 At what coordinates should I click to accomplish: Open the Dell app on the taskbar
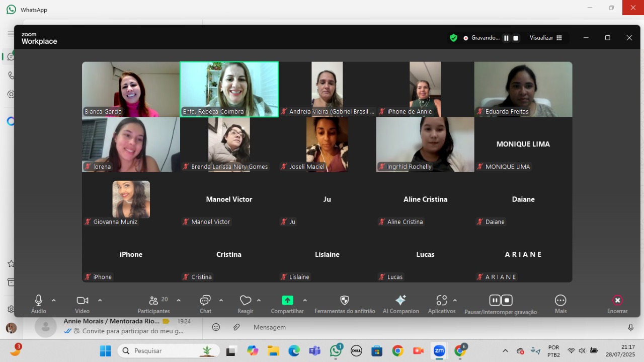[x=356, y=350]
